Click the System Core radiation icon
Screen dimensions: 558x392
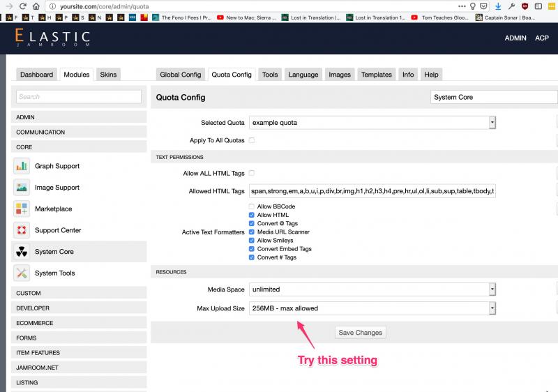(22, 252)
